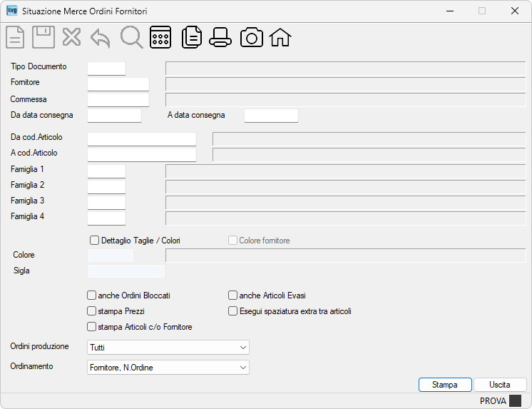Click the copy documents toolbar icon
532x409 pixels.
pos(192,37)
